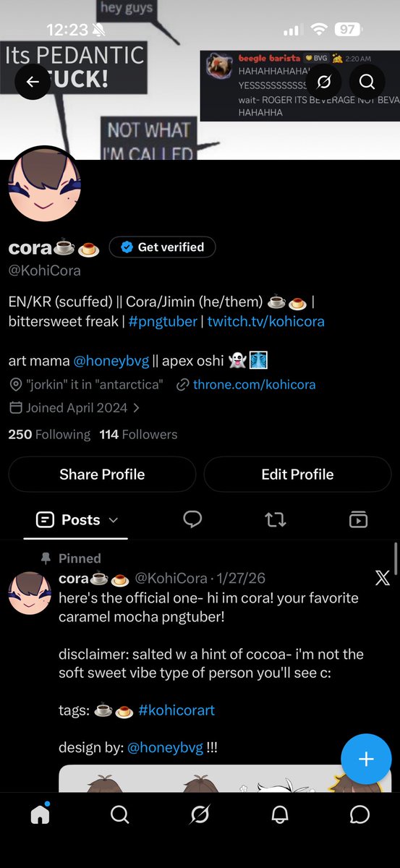Open Messages chat bubble in bottom bar

click(359, 815)
